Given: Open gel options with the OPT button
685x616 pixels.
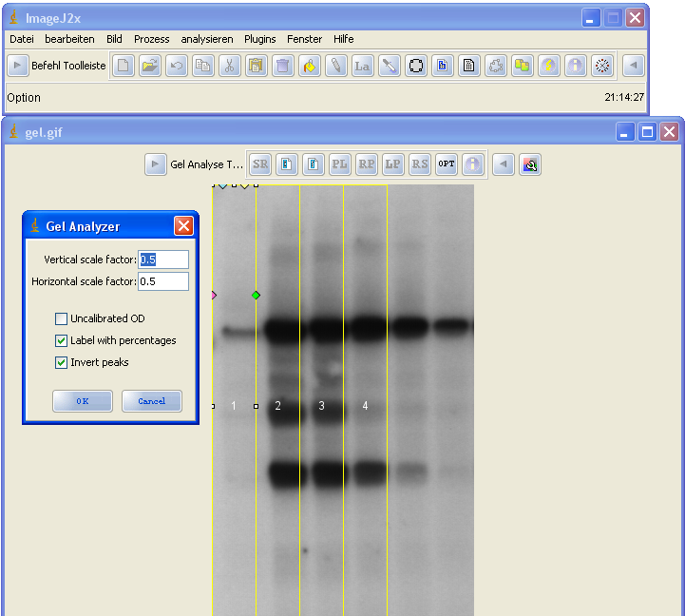Looking at the screenshot, I should click(447, 164).
